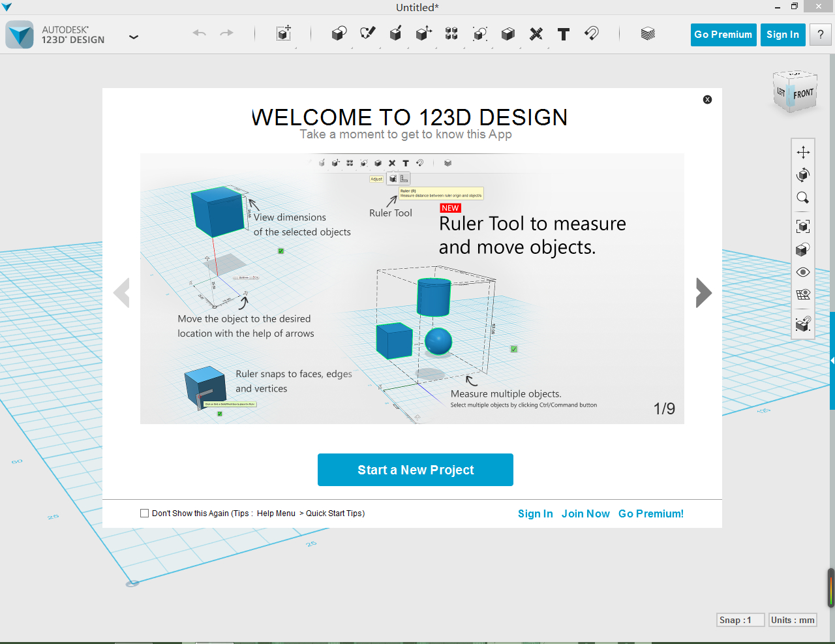Viewport: 835px width, 644px height.
Task: Open the Pattern tool in toolbar
Action: point(451,34)
